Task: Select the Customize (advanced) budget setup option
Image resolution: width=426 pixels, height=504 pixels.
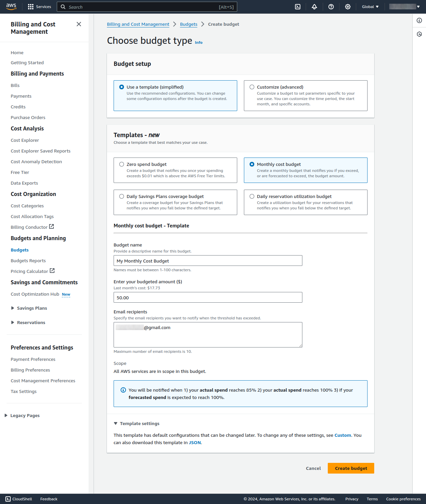Action: pos(252,87)
